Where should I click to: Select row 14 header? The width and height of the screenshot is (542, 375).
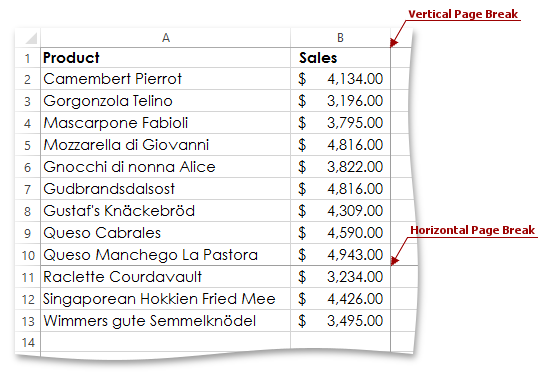[28, 343]
